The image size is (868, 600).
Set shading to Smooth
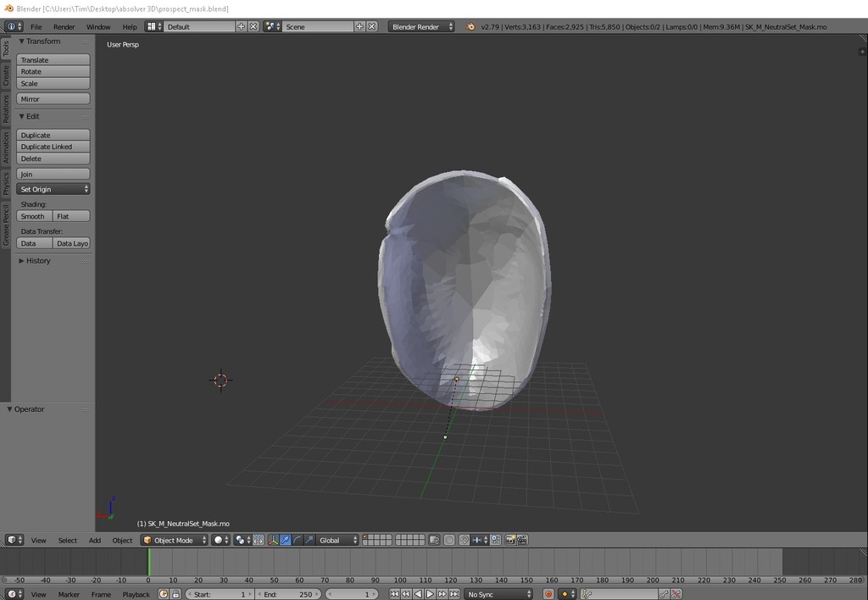coord(34,216)
